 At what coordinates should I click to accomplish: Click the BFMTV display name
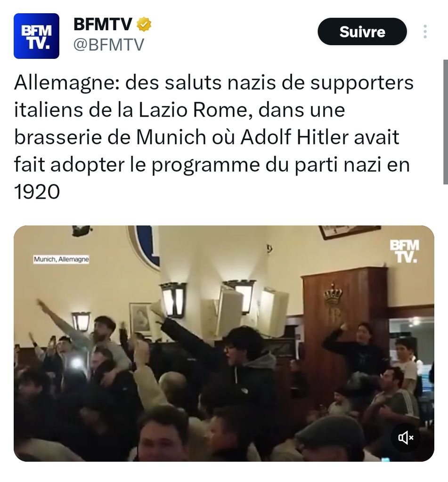click(x=103, y=24)
